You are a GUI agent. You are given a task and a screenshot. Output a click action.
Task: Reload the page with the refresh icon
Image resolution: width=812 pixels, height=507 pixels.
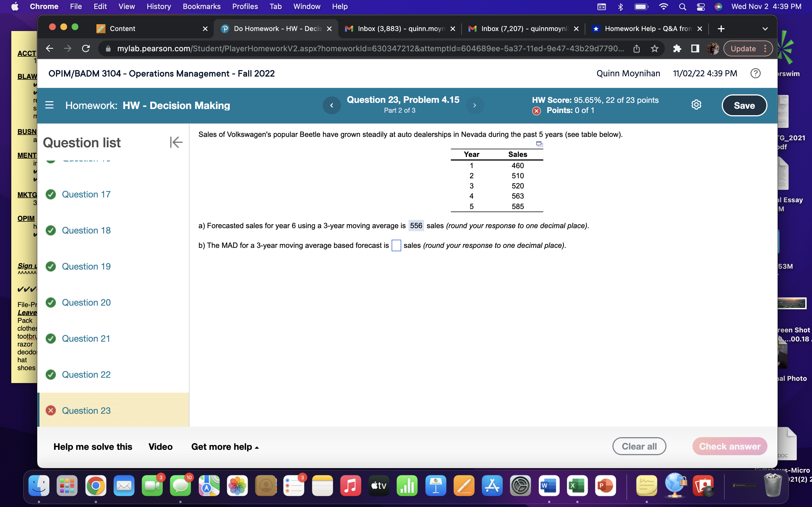coord(86,48)
